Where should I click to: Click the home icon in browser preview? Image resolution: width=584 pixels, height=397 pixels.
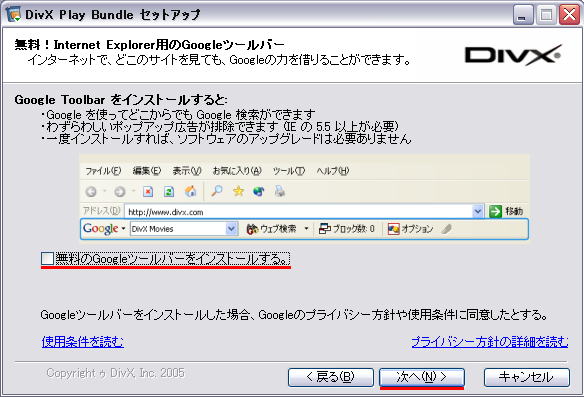tap(191, 191)
